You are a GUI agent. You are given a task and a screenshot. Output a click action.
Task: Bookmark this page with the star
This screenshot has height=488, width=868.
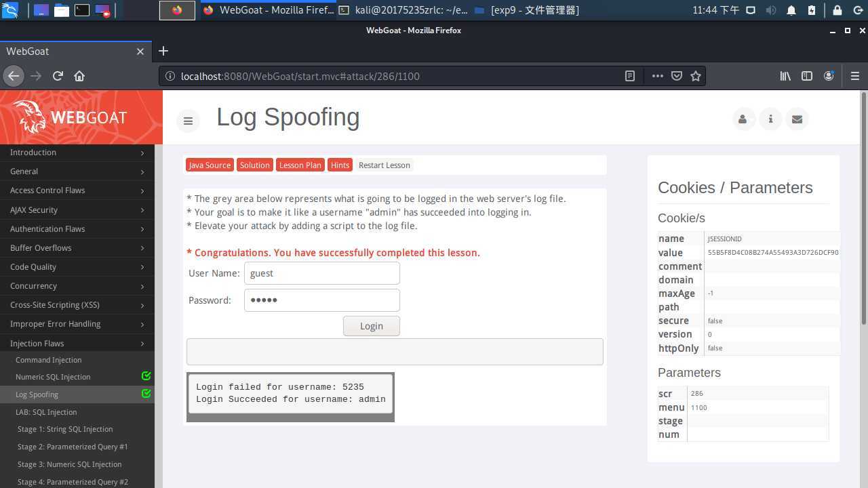695,76
